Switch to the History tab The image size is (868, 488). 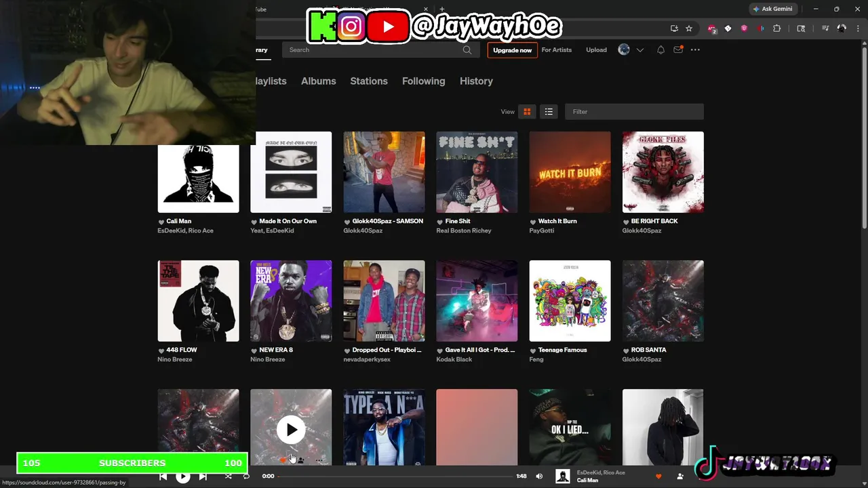[476, 81]
